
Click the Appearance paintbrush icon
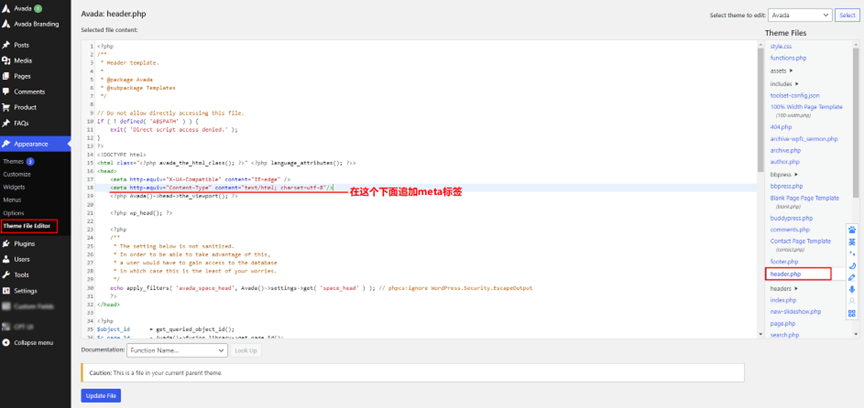coord(6,144)
